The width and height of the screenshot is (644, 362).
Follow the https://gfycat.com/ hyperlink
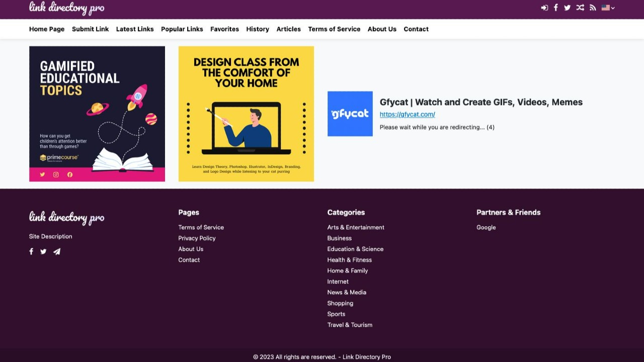407,114
